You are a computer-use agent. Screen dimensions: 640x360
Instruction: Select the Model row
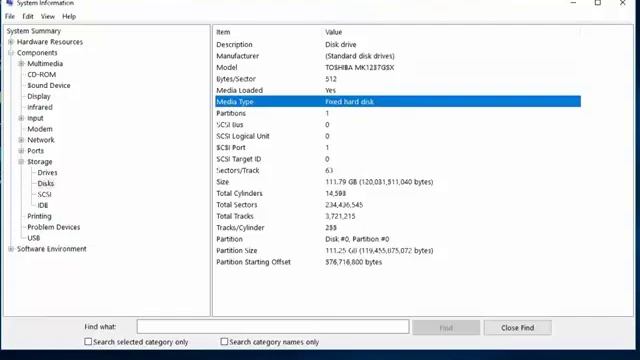click(x=398, y=67)
